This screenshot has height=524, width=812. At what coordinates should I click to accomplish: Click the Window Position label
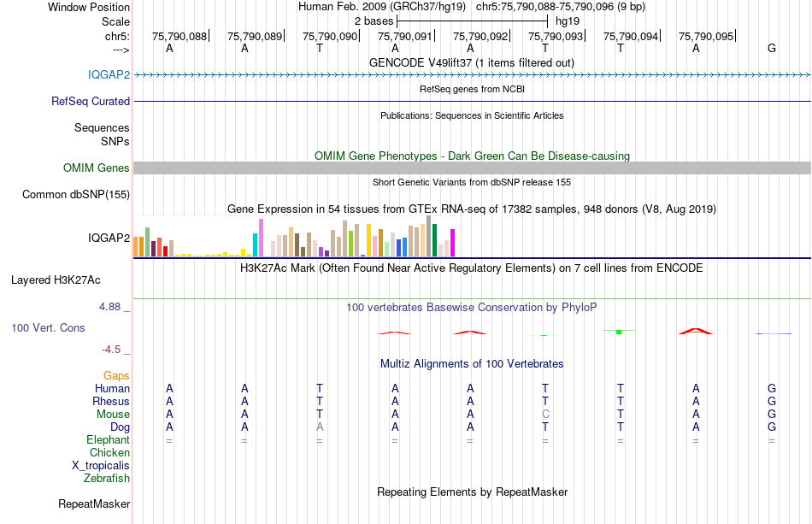(x=89, y=7)
